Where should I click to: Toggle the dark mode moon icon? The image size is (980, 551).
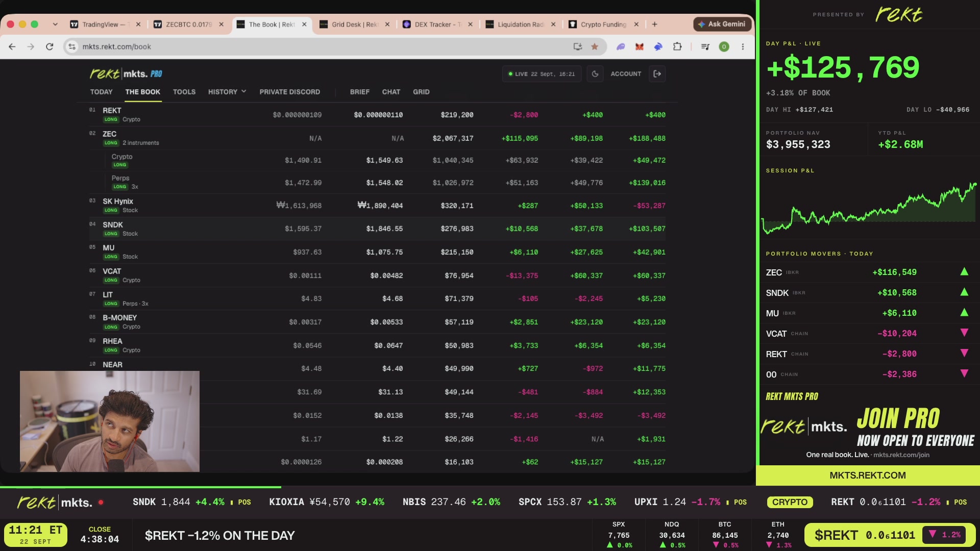595,74
